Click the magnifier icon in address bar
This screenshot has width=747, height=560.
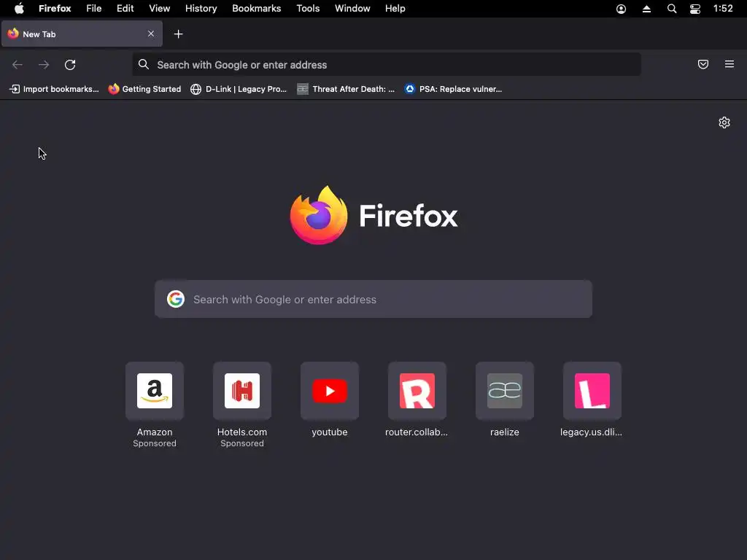(x=144, y=64)
